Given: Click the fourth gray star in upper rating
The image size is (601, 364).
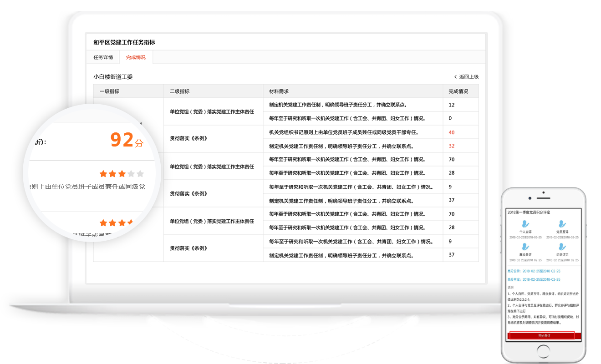Looking at the screenshot, I should tap(131, 174).
